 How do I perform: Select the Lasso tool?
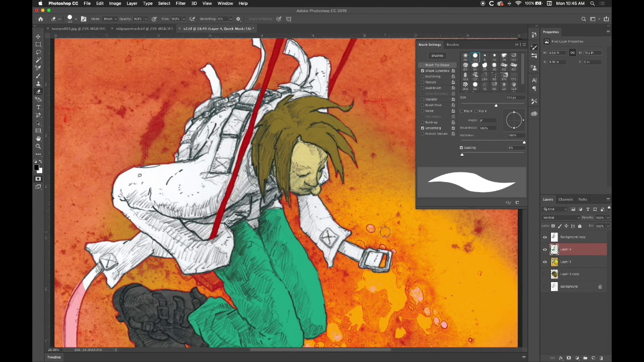tap(38, 52)
